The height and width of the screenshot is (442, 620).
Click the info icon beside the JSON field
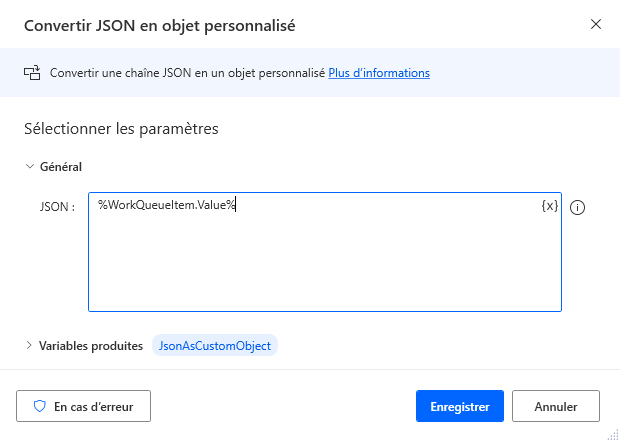(577, 208)
